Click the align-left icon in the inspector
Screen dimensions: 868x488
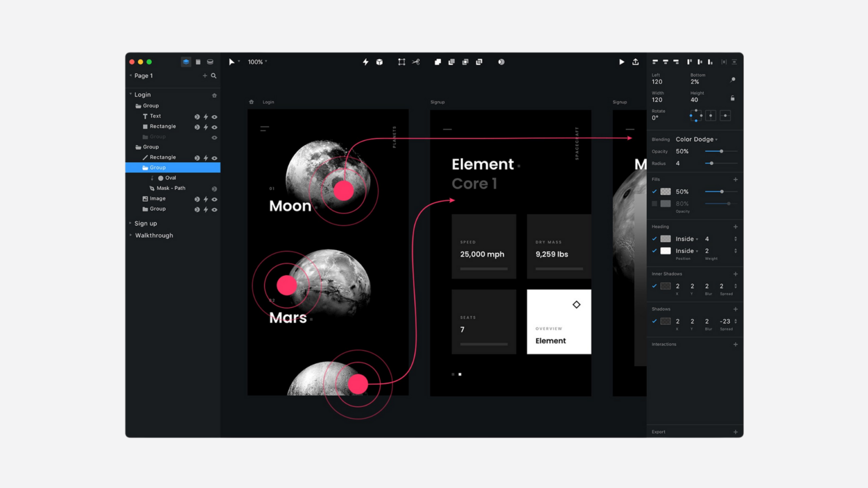point(654,62)
